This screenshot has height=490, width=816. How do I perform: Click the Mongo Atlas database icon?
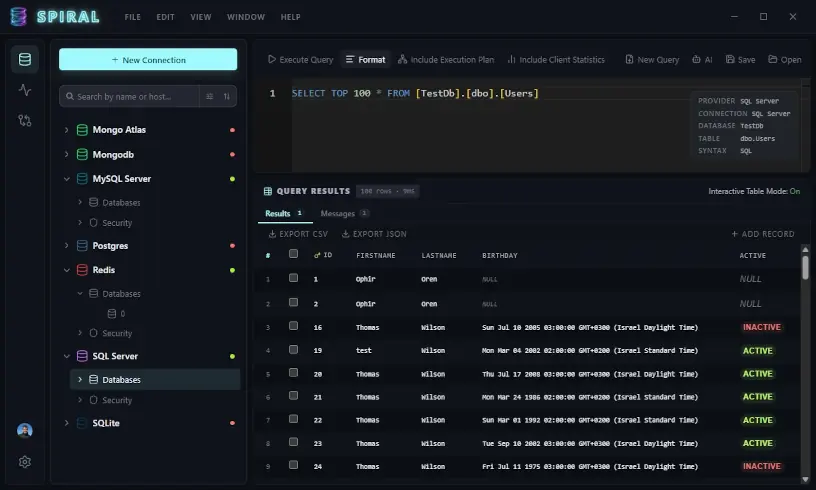coord(82,130)
